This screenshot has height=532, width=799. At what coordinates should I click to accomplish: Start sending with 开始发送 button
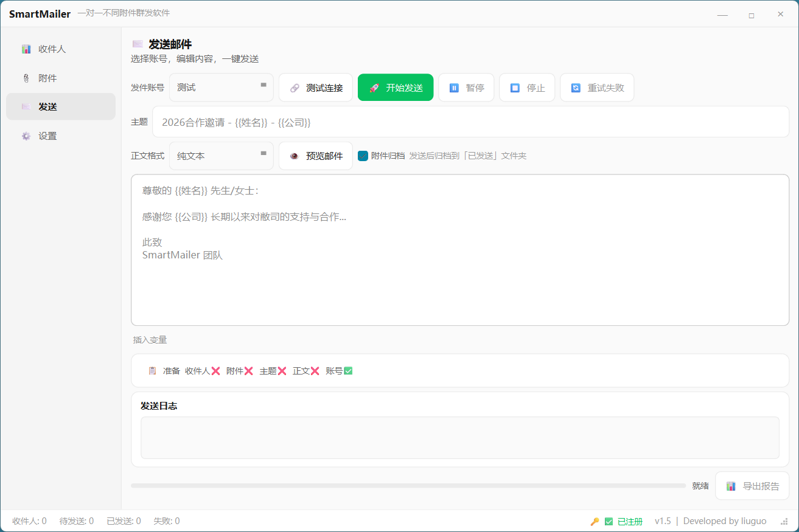click(396, 88)
